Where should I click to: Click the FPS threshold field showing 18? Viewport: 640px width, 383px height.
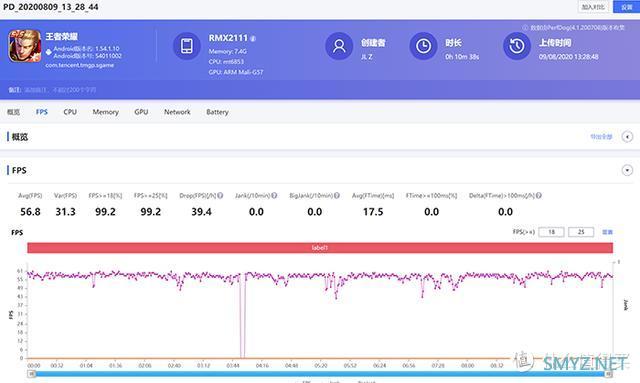tap(551, 232)
